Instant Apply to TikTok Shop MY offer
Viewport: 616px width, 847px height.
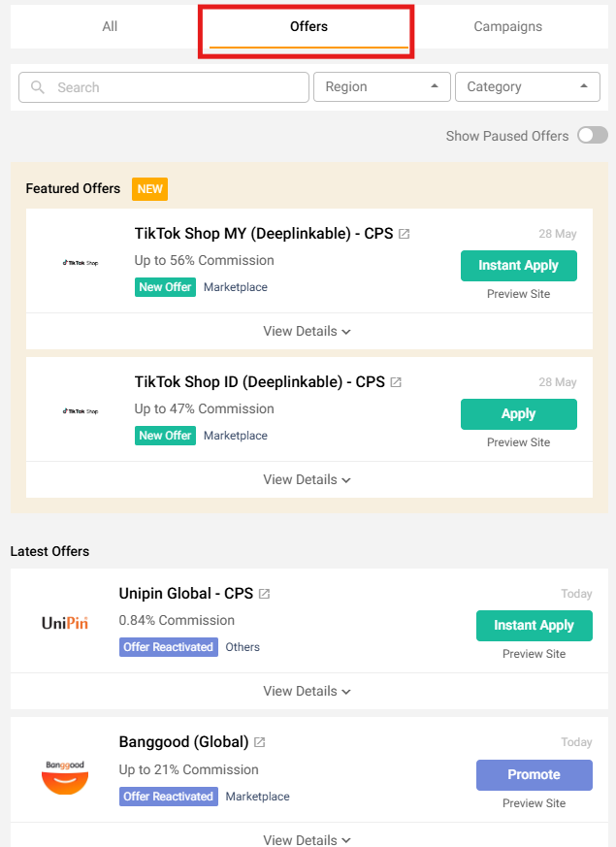tap(518, 266)
